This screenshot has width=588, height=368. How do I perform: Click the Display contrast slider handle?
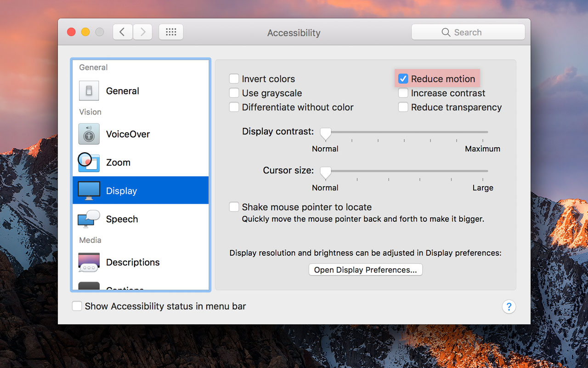click(x=326, y=134)
